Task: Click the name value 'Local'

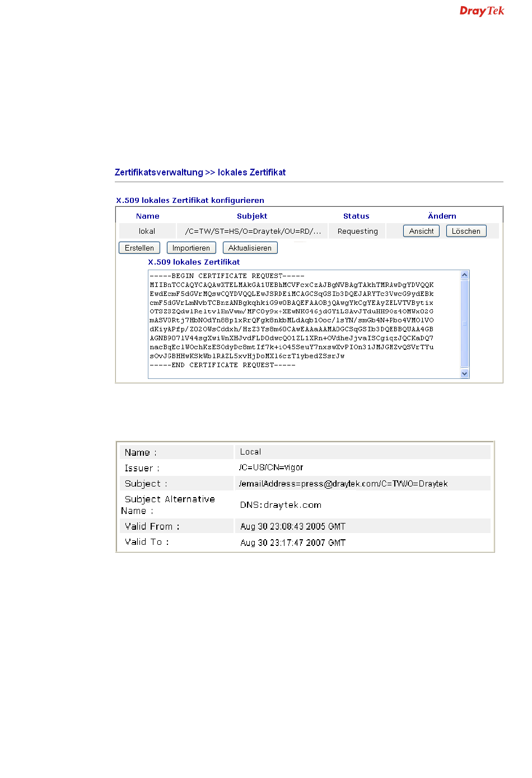Action: tap(250, 452)
